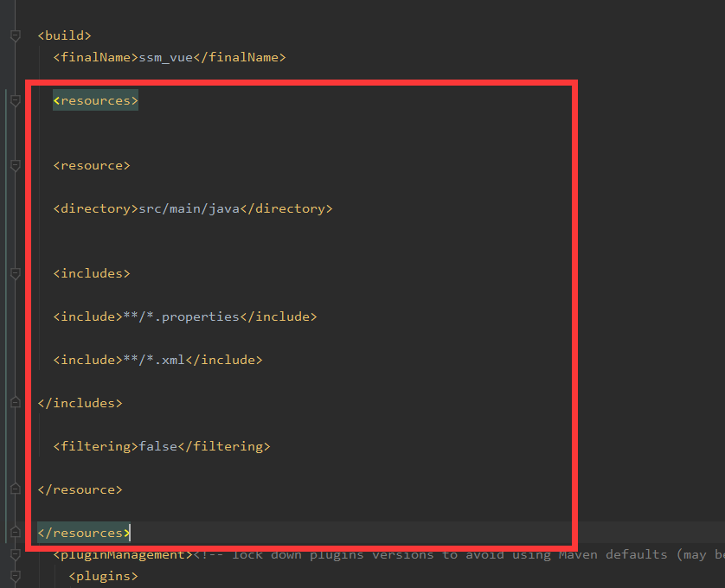Click the **/*.properties include line
Screen dimensions: 725x588
(x=185, y=316)
